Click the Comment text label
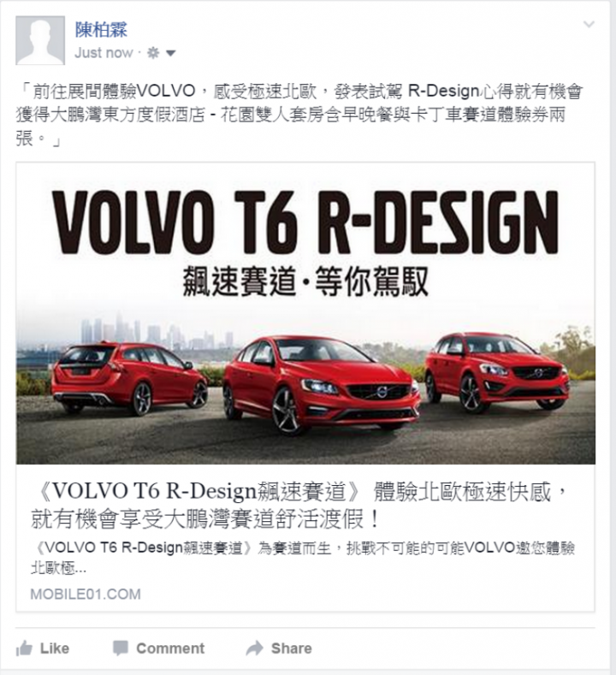 point(170,648)
